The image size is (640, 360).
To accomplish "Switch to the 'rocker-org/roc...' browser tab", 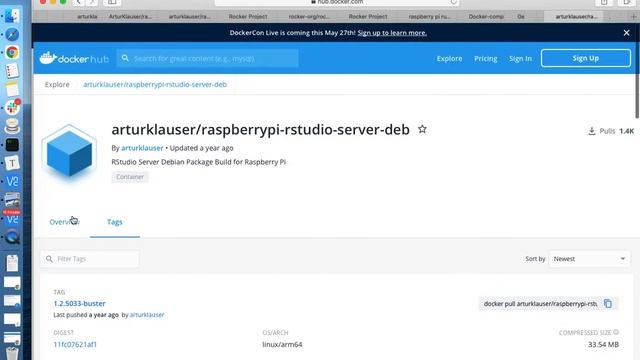I will pos(309,17).
